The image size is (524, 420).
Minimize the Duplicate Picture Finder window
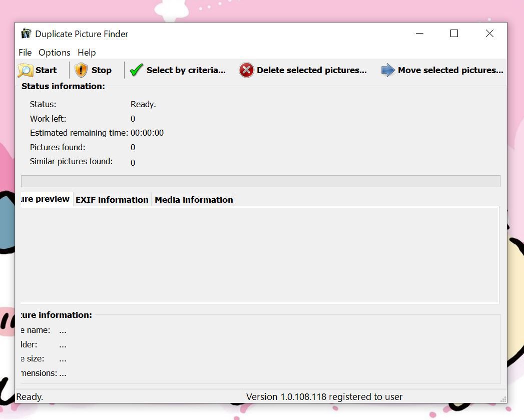click(x=420, y=34)
